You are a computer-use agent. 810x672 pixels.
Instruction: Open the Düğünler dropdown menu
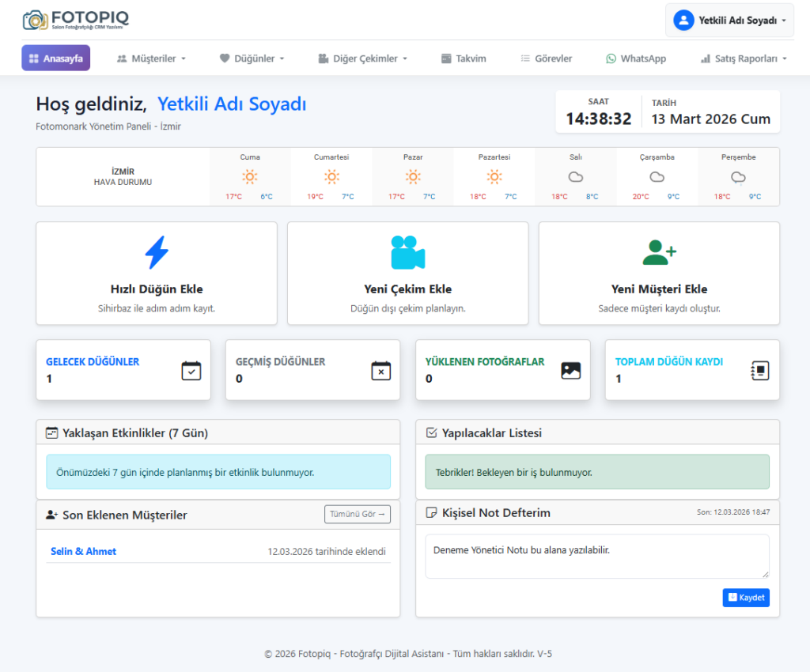(252, 59)
